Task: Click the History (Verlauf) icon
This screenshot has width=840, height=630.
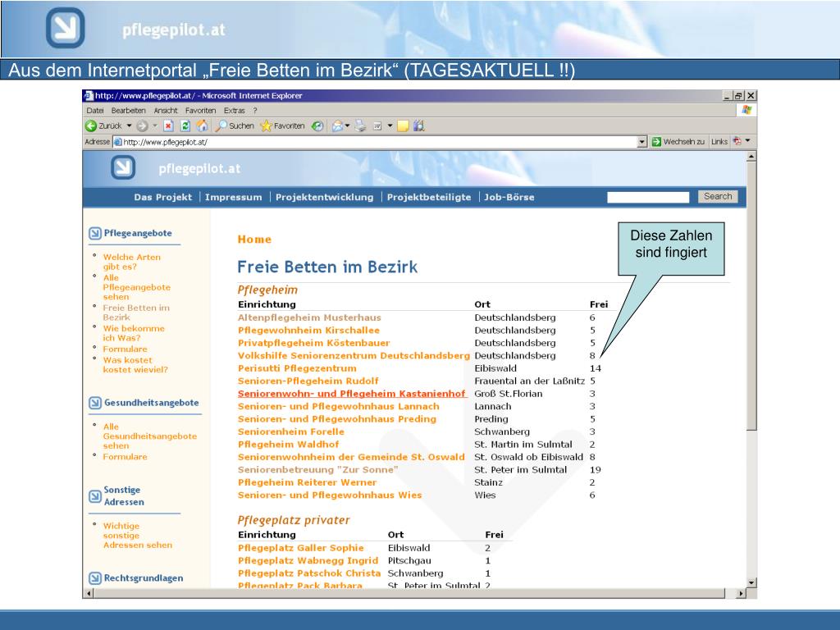Action: click(x=317, y=126)
